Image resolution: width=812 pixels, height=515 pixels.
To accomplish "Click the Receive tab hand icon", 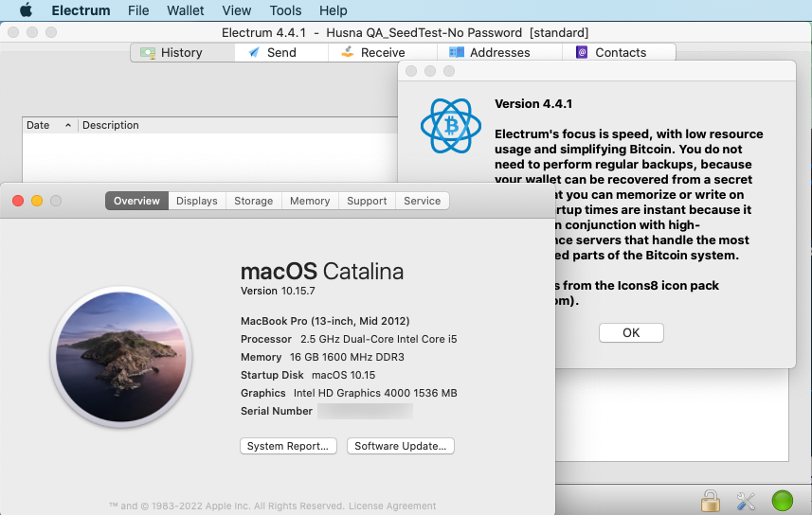I will (x=348, y=51).
